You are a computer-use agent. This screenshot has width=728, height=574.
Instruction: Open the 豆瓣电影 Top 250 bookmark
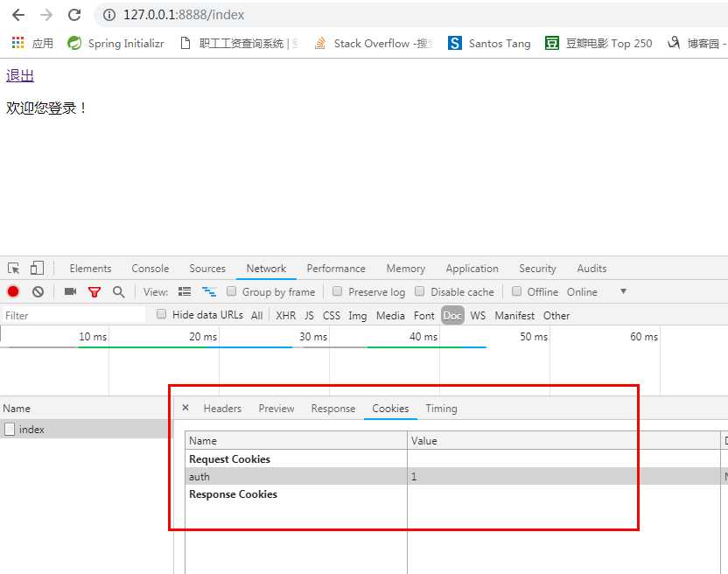(598, 43)
